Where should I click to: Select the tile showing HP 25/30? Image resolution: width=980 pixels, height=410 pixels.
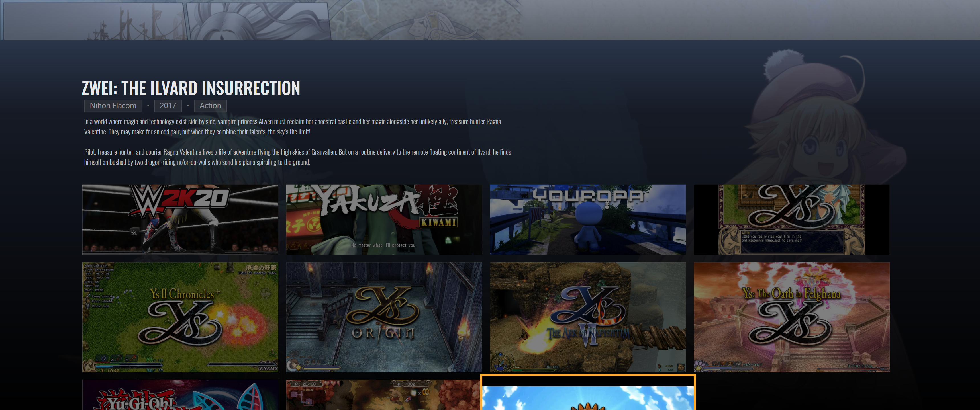tap(383, 395)
